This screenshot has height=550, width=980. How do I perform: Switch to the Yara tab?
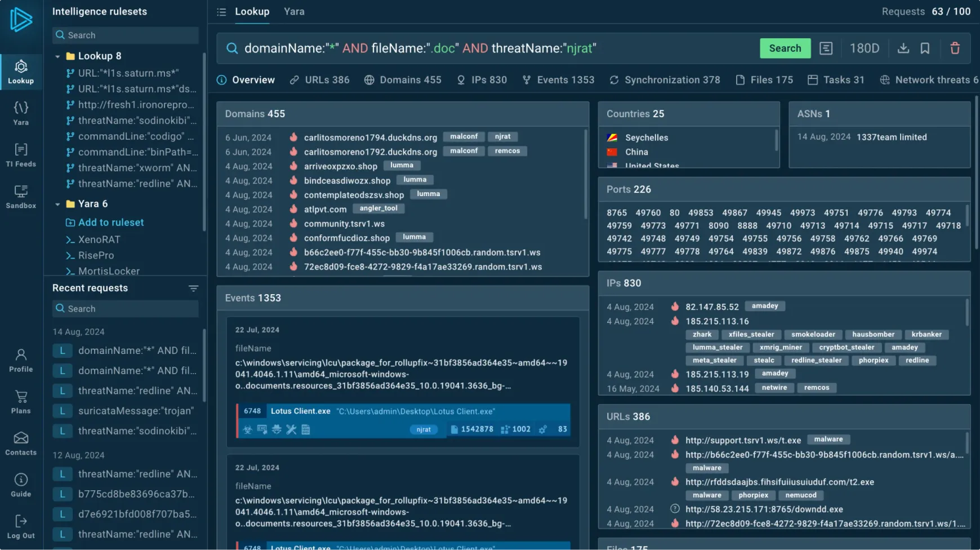pos(294,11)
